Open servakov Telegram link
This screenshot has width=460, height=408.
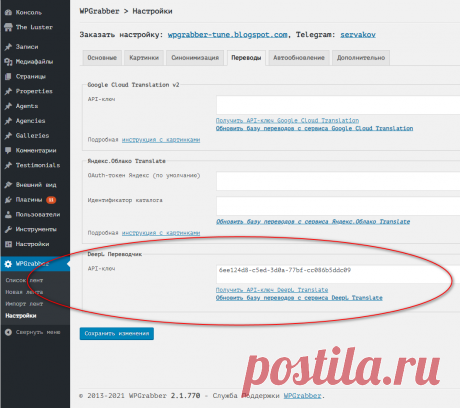358,35
